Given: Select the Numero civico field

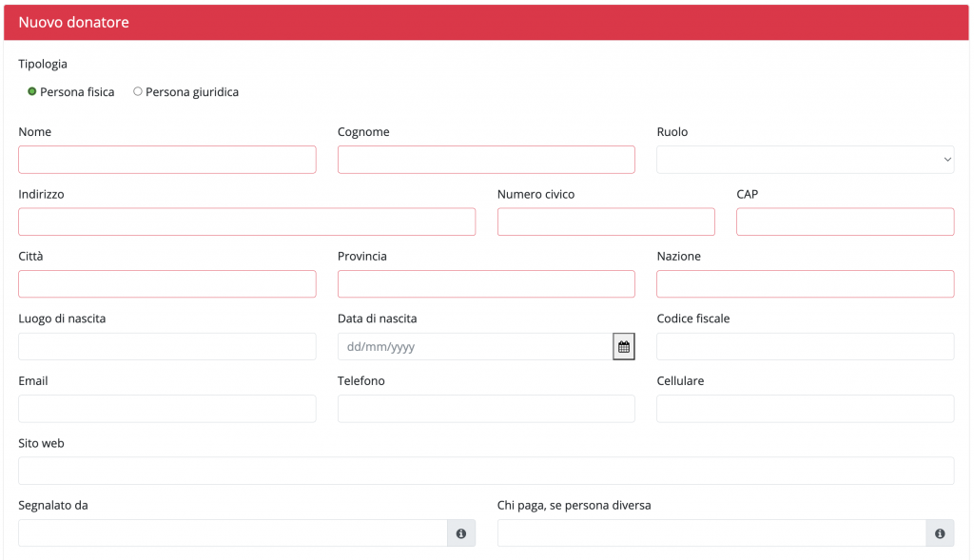Looking at the screenshot, I should coord(606,222).
